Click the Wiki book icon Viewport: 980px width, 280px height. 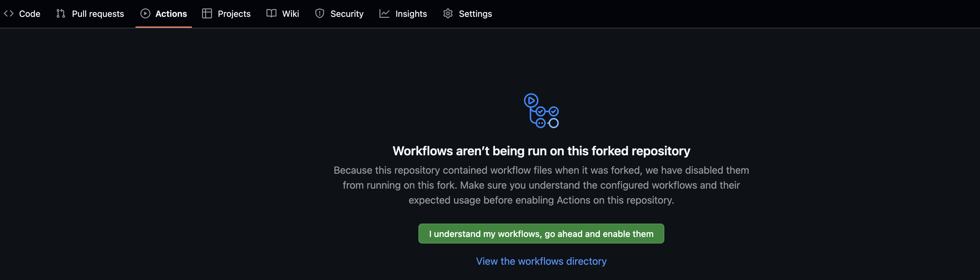(271, 14)
